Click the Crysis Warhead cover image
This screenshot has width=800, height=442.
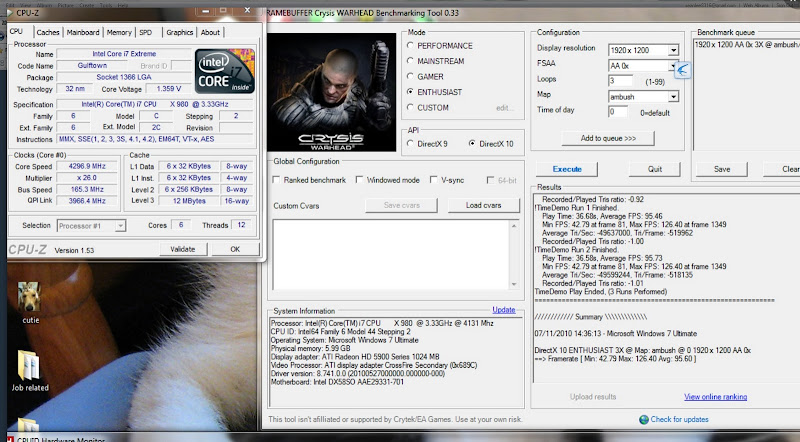333,97
